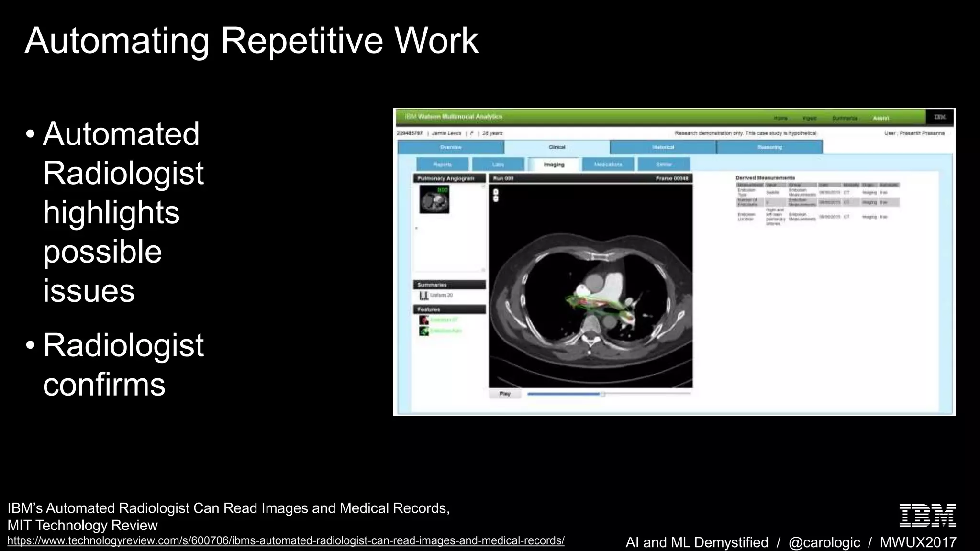
Task: Click the IBM logo in Watson header
Action: tap(940, 117)
